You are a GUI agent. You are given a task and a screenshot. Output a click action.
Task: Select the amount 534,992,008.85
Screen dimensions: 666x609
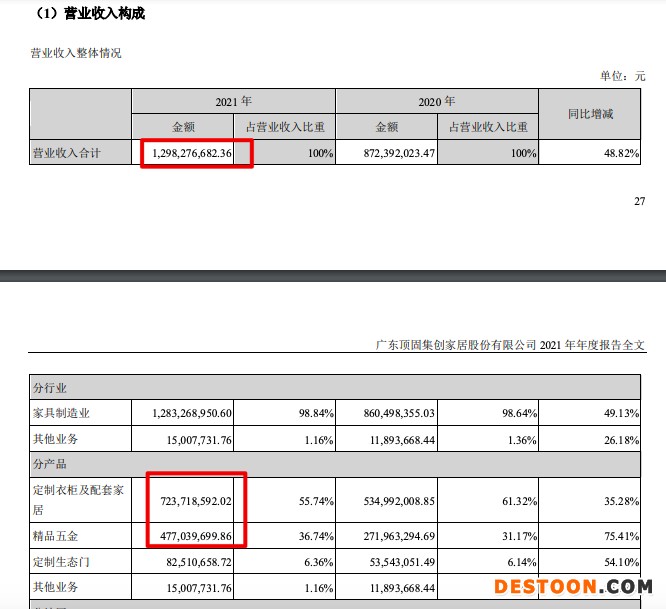tap(399, 501)
